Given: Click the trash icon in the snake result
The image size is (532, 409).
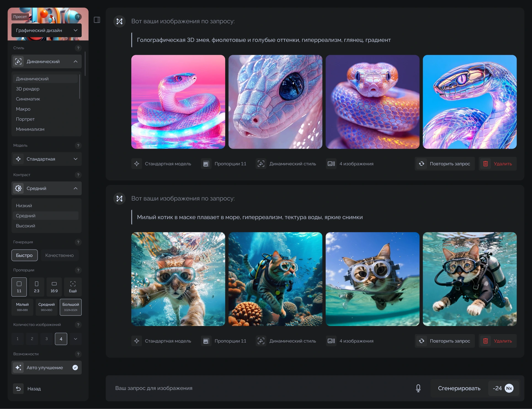Looking at the screenshot, I should tap(485, 164).
